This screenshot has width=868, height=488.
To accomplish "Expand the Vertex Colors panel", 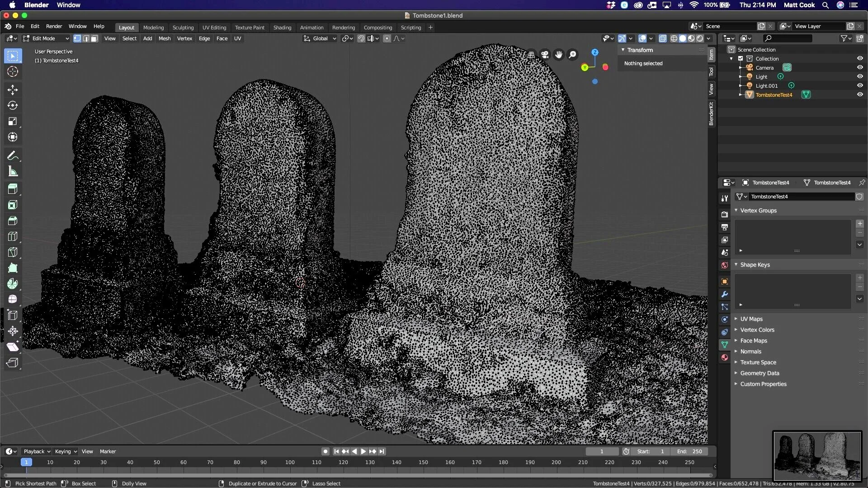I will 757,330.
